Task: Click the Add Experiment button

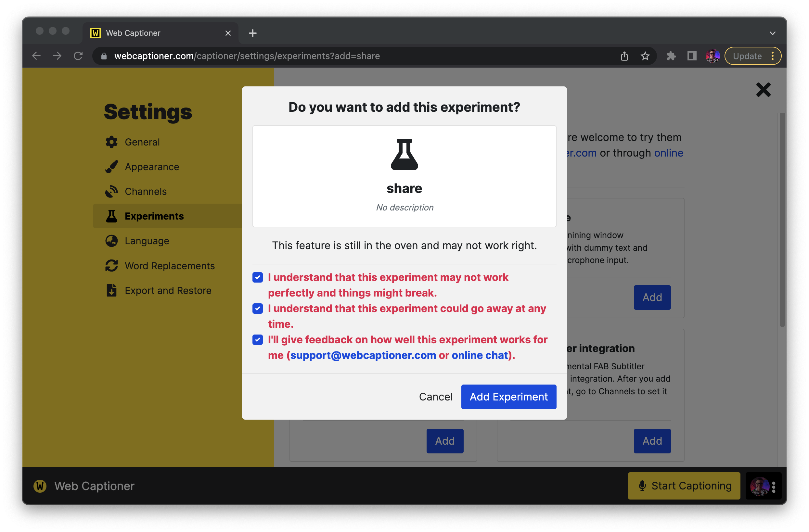Action: point(508,397)
